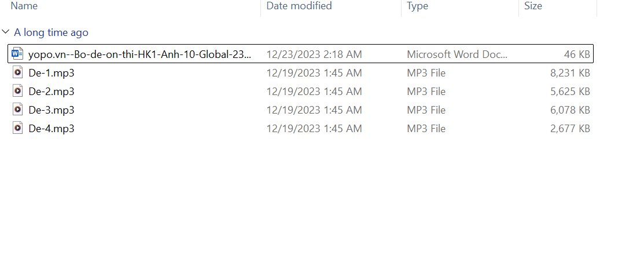Sort files by the Type column header
This screenshot has height=277, width=644.
tap(417, 6)
